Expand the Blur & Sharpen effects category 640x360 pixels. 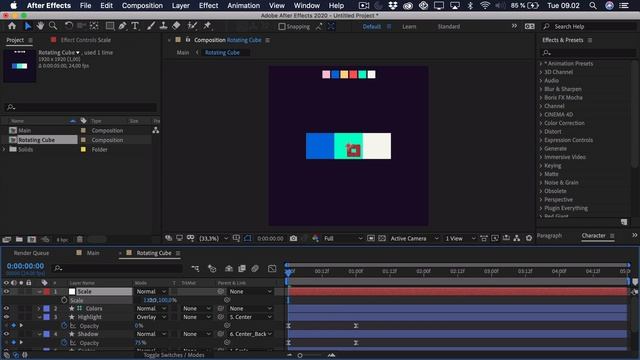(x=541, y=89)
